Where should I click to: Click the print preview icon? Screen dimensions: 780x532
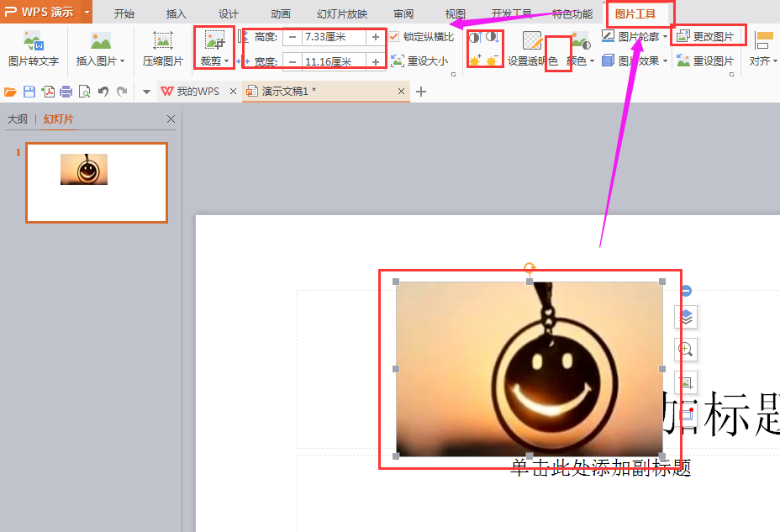pyautogui.click(x=85, y=92)
